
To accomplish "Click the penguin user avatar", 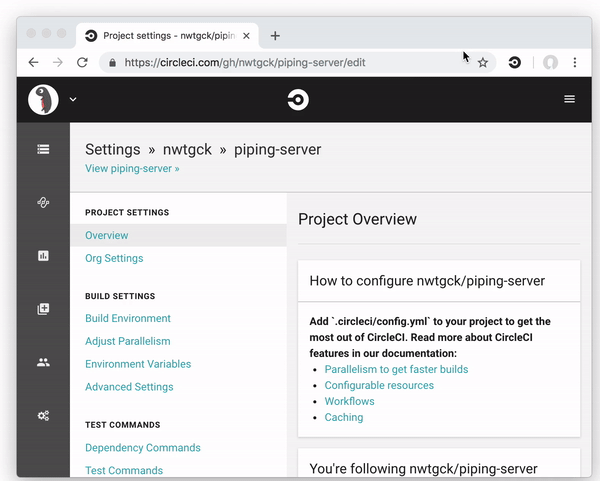I will click(x=43, y=99).
